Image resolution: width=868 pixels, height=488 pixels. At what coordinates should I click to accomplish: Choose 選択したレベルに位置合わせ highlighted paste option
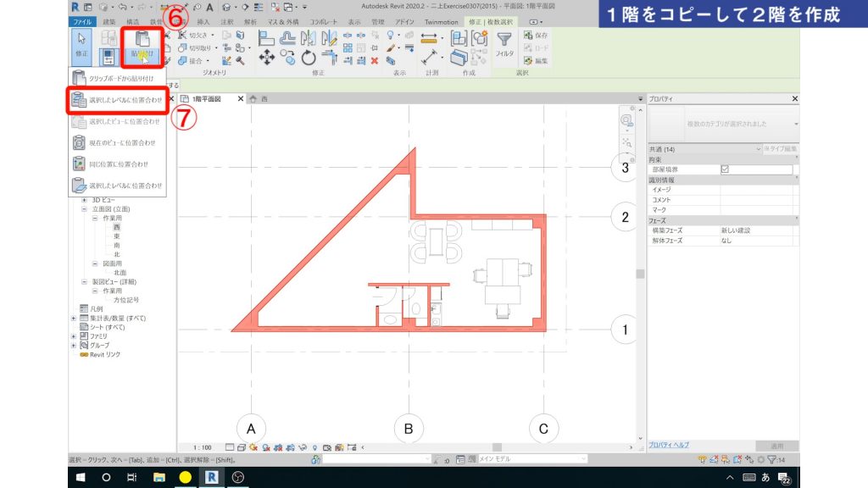click(117, 100)
